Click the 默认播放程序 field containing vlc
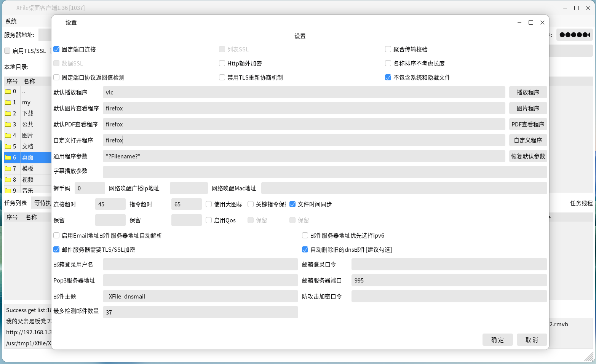This screenshot has width=596, height=364. click(x=304, y=92)
